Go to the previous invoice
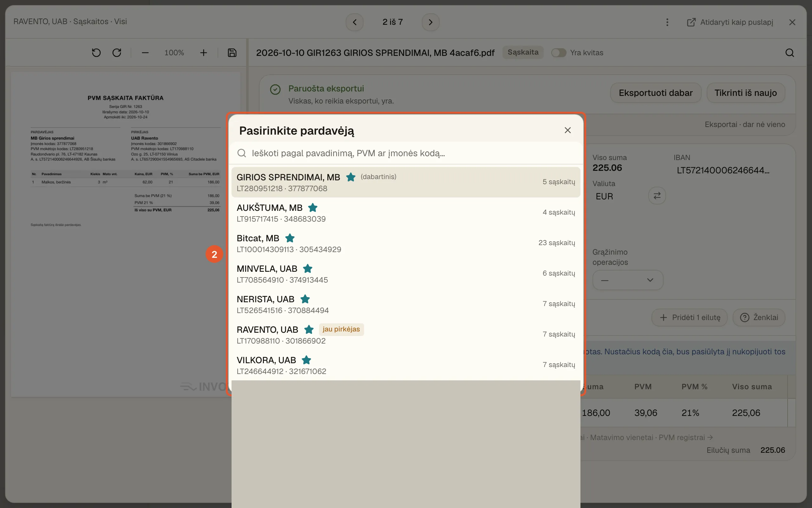The width and height of the screenshot is (812, 508). pos(355,22)
